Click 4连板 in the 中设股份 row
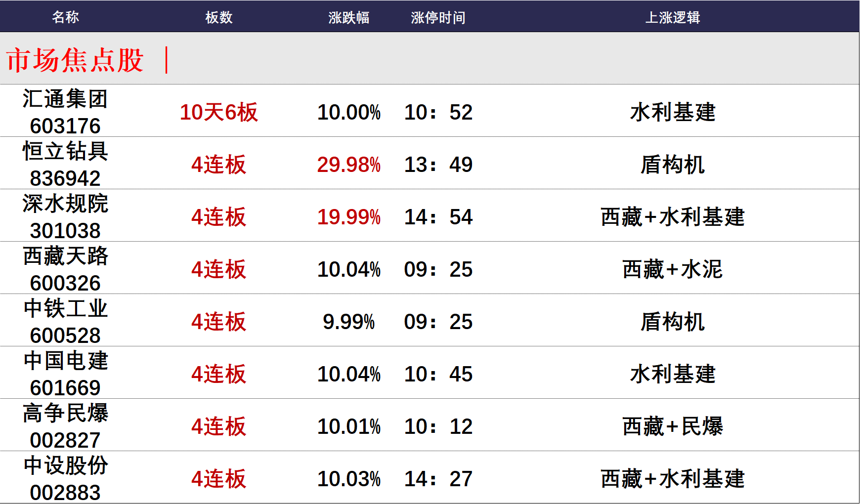 point(219,479)
